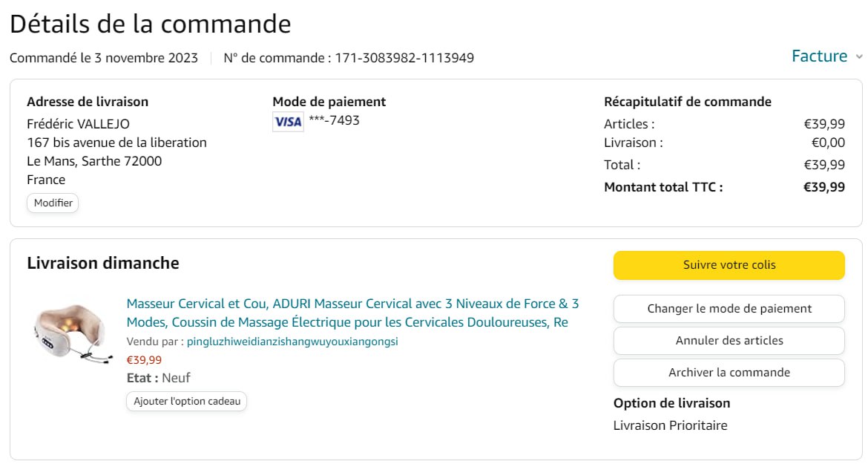Click the order number 171-3083982-1113949
The height and width of the screenshot is (464, 868).
tap(404, 58)
